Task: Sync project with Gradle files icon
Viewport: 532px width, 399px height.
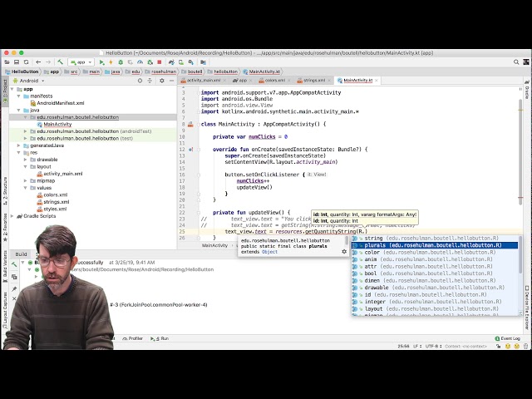Action: [x=171, y=62]
